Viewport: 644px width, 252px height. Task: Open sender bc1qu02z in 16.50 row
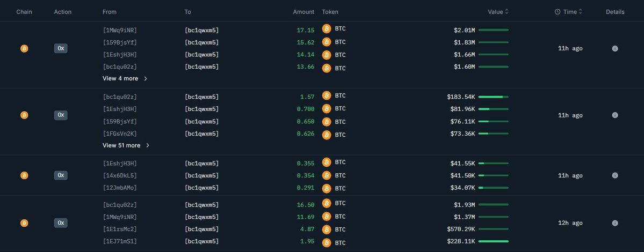[120, 205]
